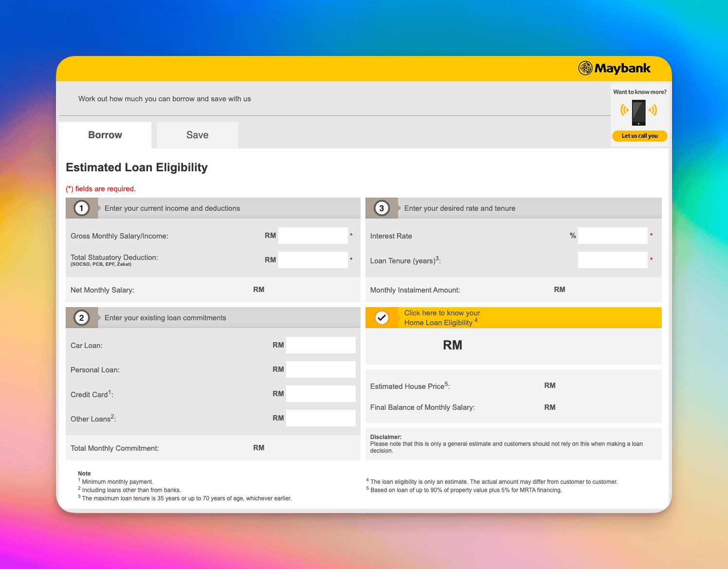Switch to the Save tab
This screenshot has height=569, width=728.
coord(198,135)
